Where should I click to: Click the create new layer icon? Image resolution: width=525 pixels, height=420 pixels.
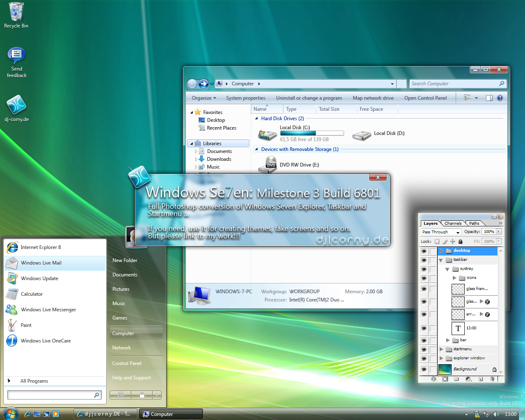point(481,379)
